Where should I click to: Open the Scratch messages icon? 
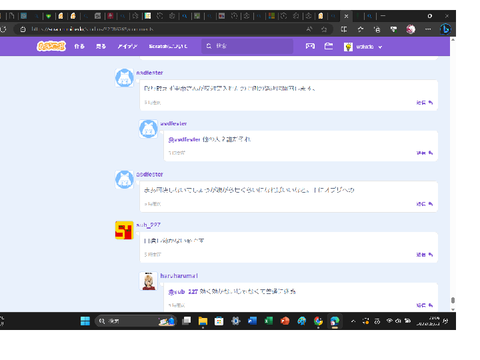[310, 46]
